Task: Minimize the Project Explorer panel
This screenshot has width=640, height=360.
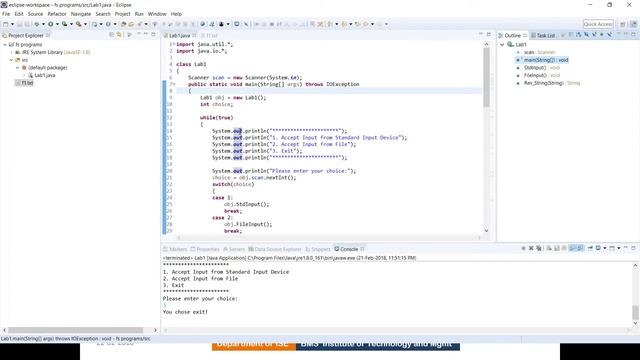Action: [146, 34]
